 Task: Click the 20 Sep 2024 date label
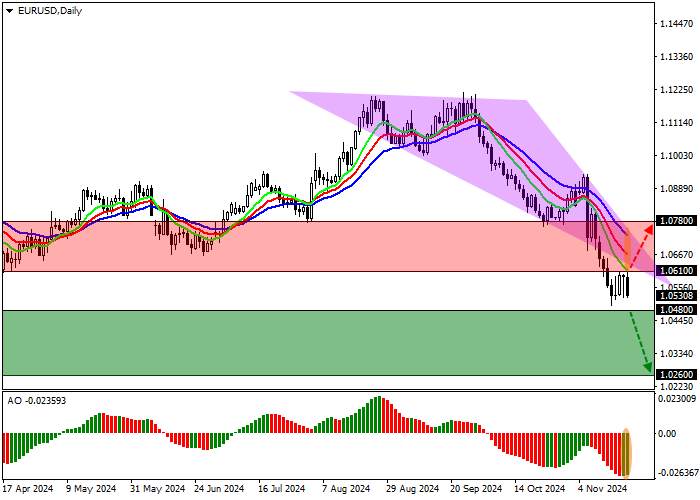(x=476, y=489)
